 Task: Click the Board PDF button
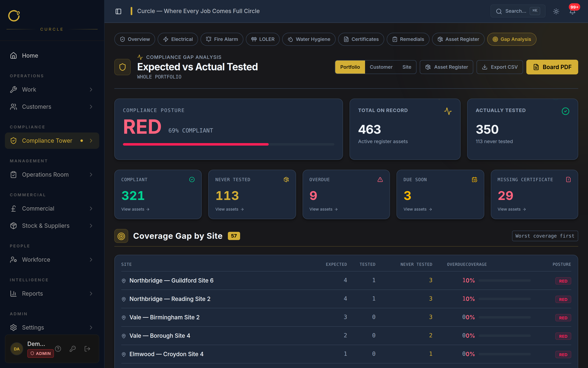[552, 67]
